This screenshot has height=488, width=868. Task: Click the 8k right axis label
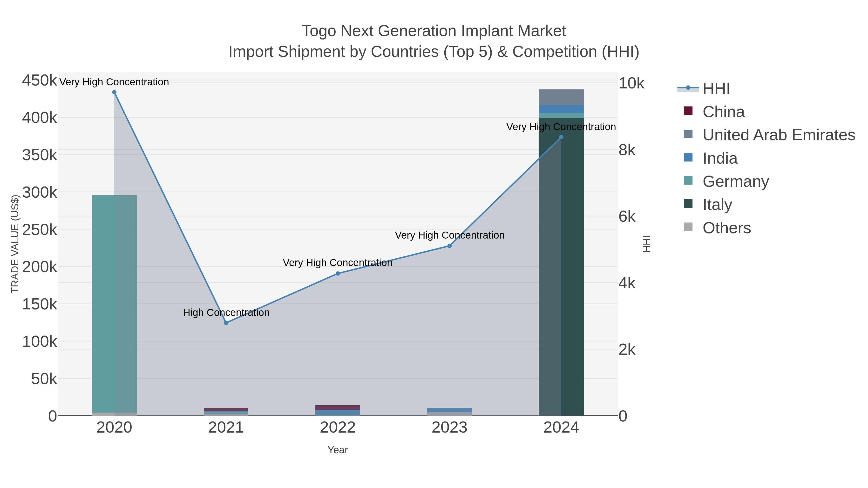627,150
